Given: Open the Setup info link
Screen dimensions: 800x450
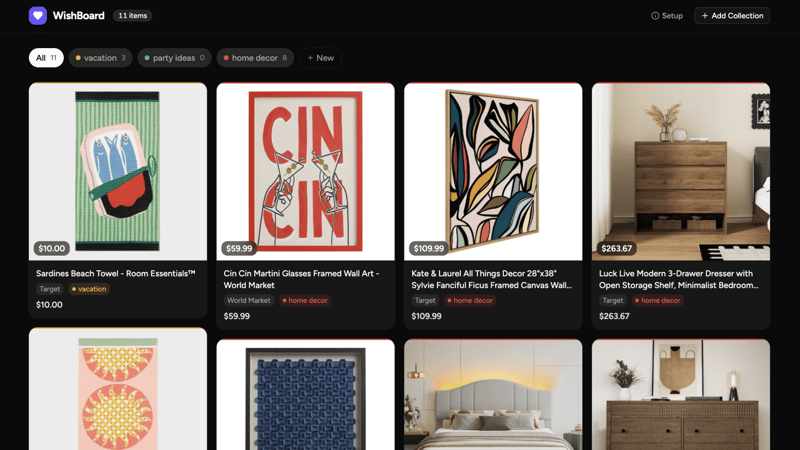Looking at the screenshot, I should pos(667,16).
